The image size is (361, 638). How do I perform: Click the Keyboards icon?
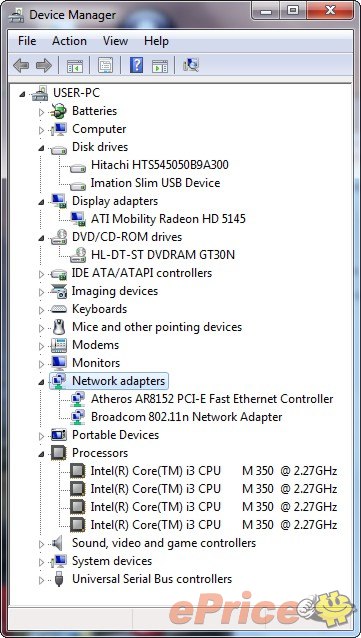[59, 310]
